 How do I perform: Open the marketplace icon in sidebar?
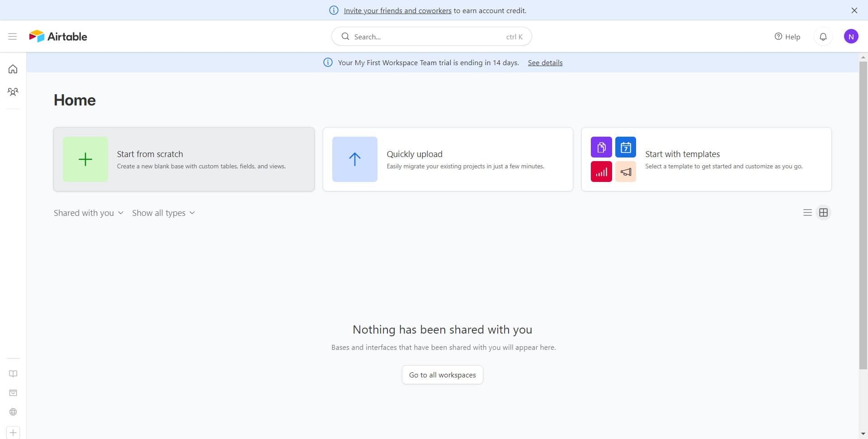[x=13, y=393]
